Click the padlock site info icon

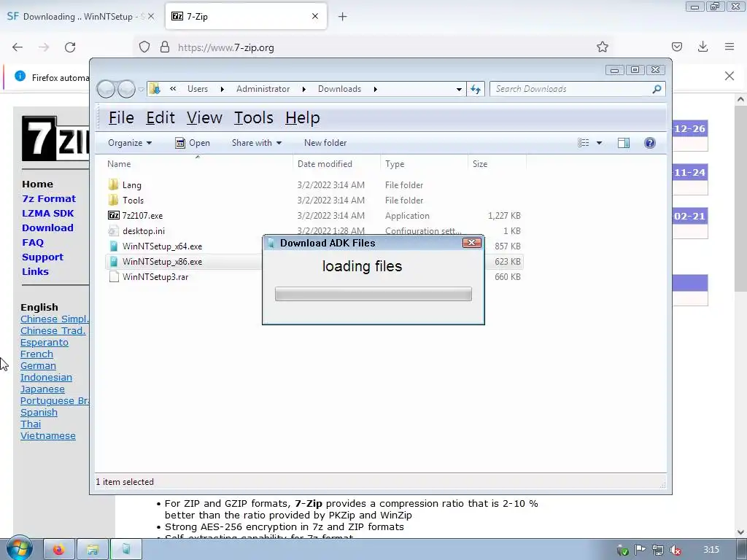pos(165,47)
